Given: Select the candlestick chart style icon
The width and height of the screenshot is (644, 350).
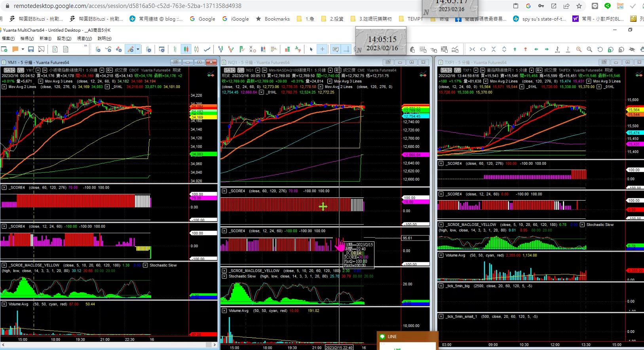Looking at the screenshot, I should (x=186, y=49).
